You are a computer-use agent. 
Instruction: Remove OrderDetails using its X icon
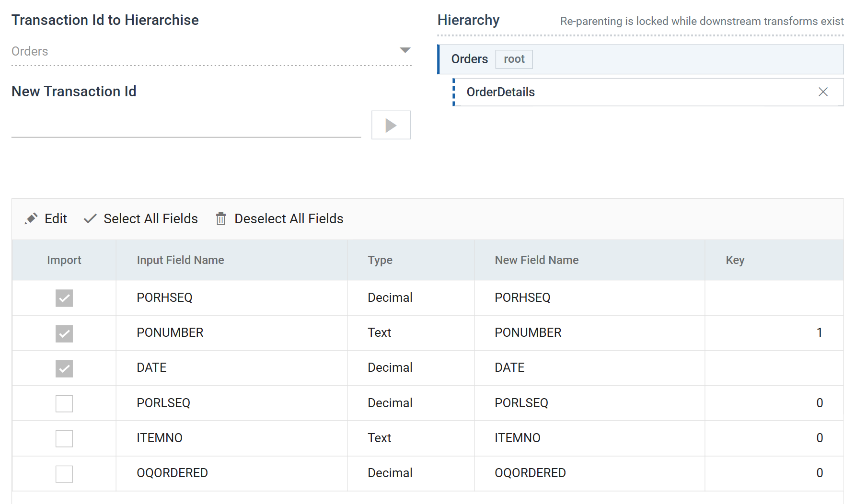pos(823,92)
